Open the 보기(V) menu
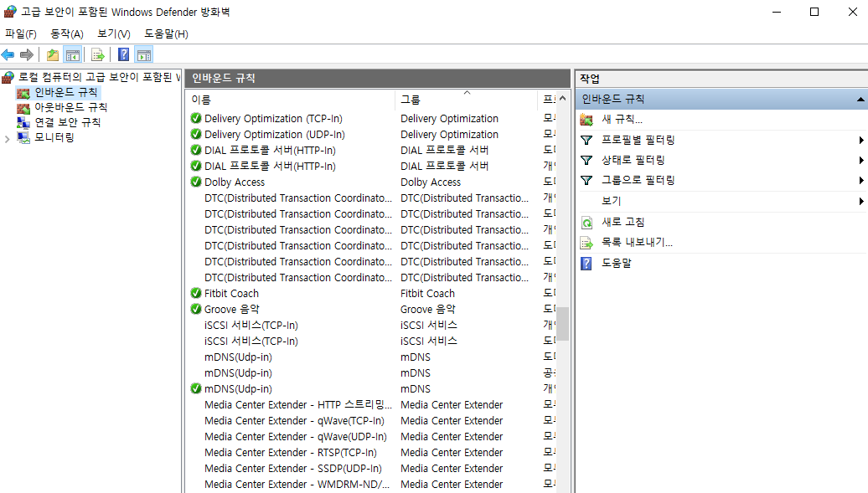The width and height of the screenshot is (868, 493). pos(113,34)
